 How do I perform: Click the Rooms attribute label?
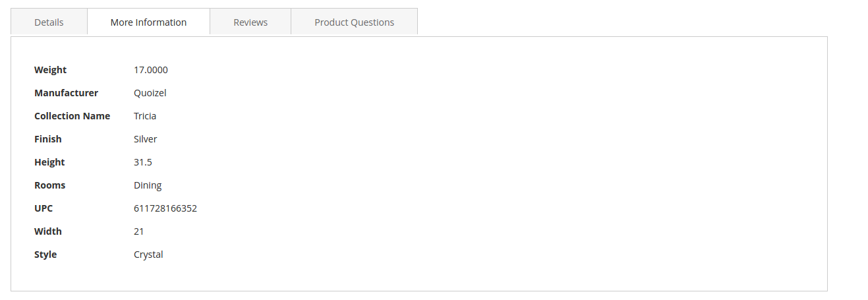click(x=49, y=185)
